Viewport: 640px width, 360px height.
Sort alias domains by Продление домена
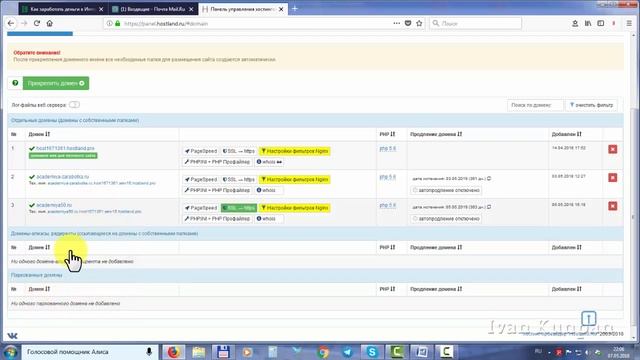coord(436,247)
